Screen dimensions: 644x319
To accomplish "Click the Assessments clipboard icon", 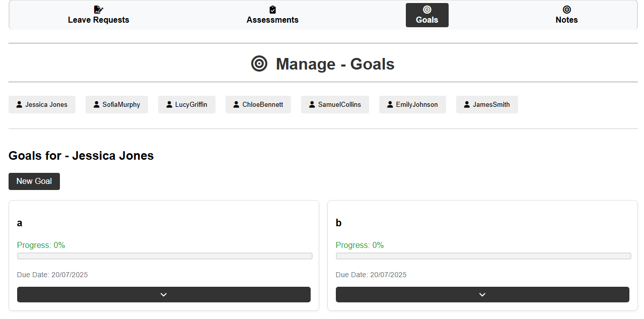I will click(272, 9).
